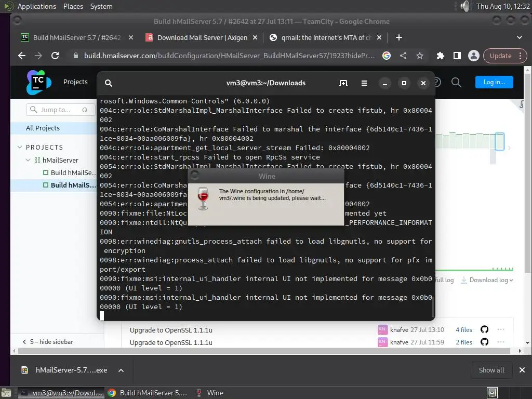Open GitHub link for 27 Jul 11:59 commit
532x399 pixels.
[x=485, y=342]
